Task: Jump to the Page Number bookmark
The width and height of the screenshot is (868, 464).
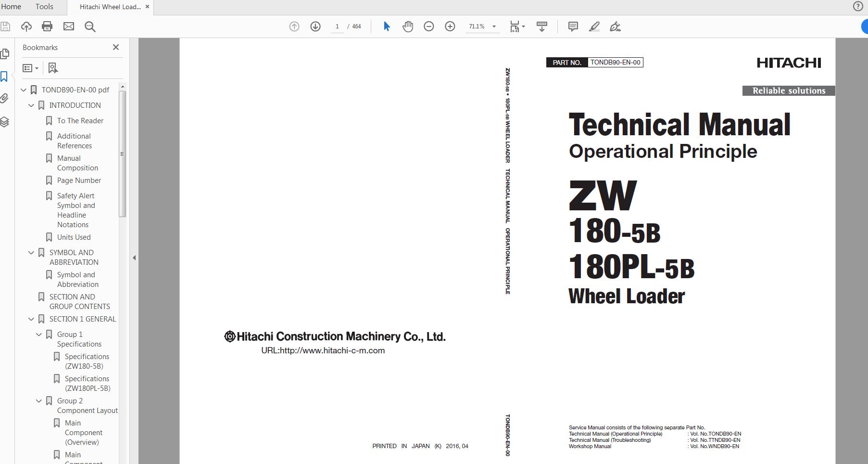Action: tap(79, 180)
